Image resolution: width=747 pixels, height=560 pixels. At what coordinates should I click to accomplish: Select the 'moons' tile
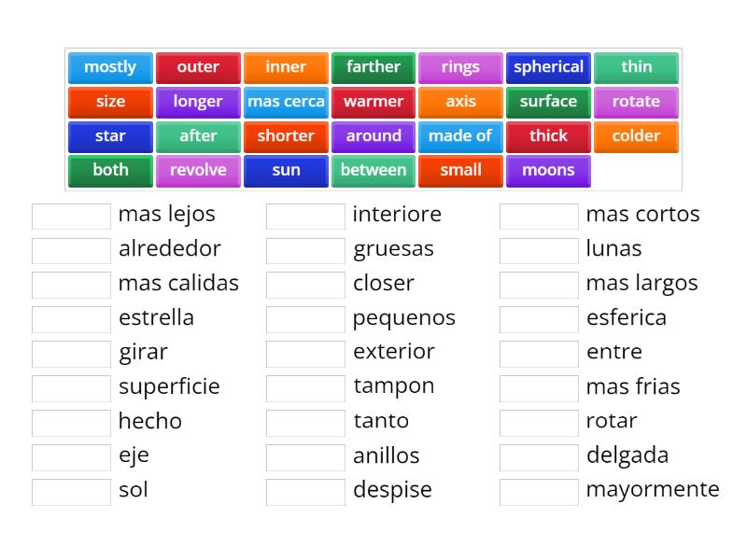coord(548,170)
